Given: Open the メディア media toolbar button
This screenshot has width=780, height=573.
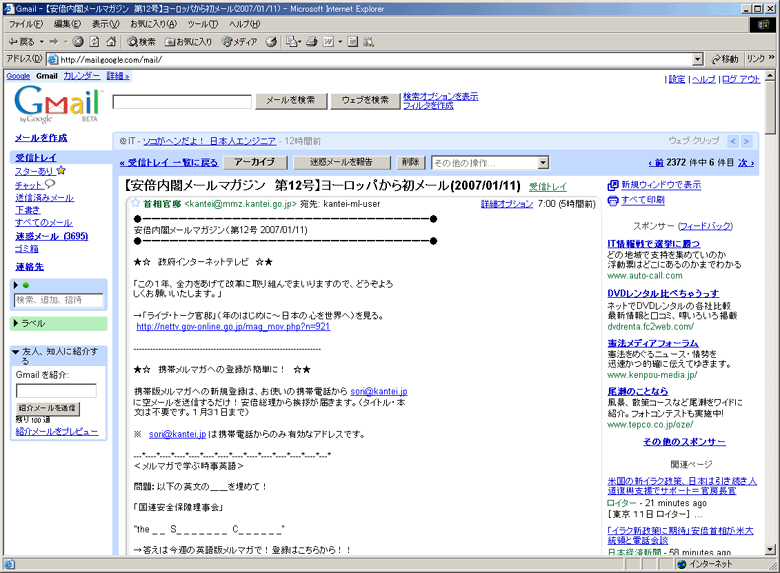Looking at the screenshot, I should (x=240, y=42).
